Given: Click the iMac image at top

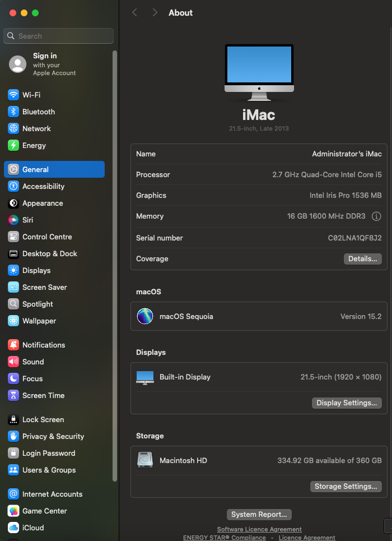Looking at the screenshot, I should (259, 73).
